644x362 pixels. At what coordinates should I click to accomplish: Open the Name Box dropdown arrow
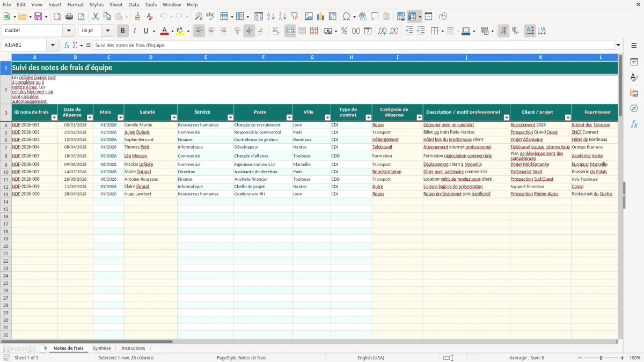[x=53, y=46]
